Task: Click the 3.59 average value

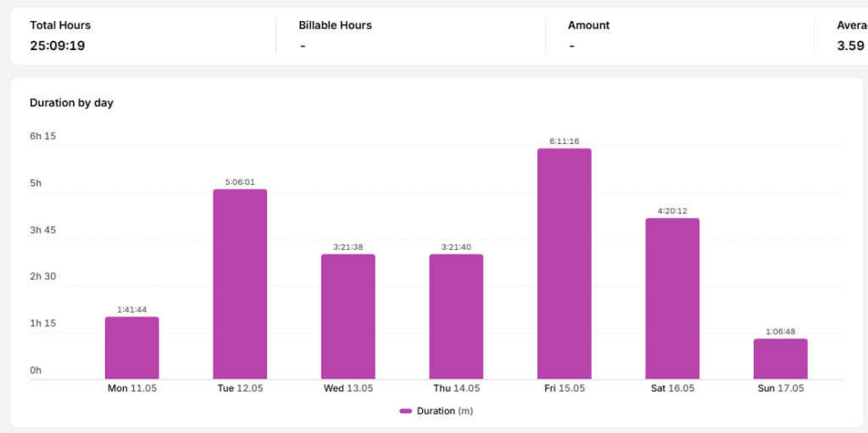Action: click(851, 46)
